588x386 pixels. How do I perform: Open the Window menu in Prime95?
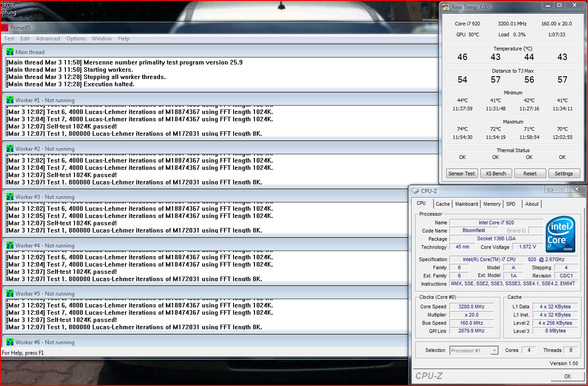point(102,39)
